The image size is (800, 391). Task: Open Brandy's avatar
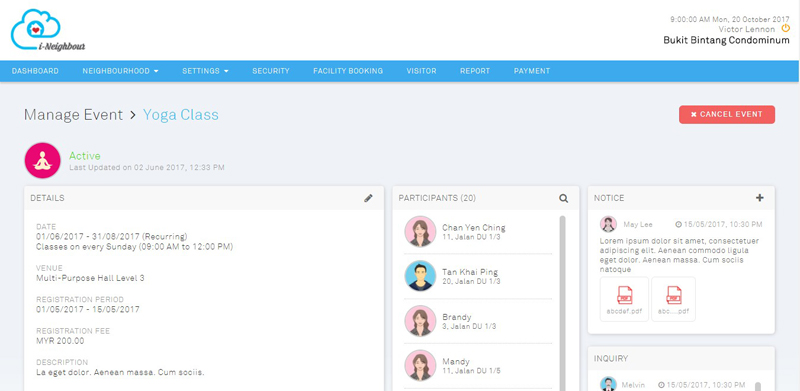tap(420, 321)
